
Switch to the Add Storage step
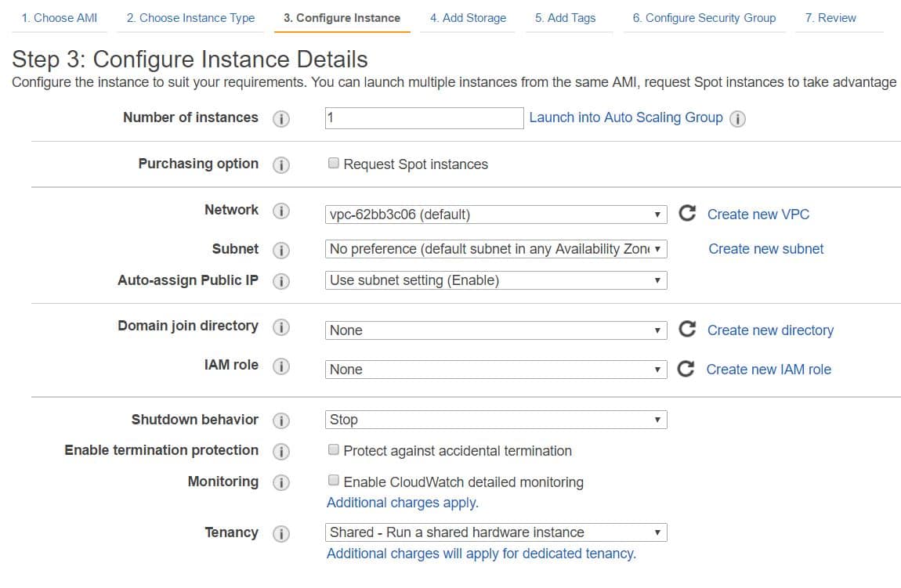467,17
